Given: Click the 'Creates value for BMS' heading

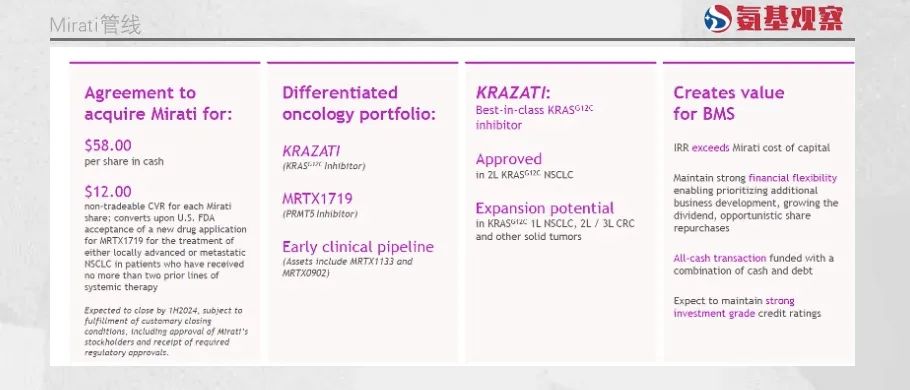Looking at the screenshot, I should (x=728, y=103).
